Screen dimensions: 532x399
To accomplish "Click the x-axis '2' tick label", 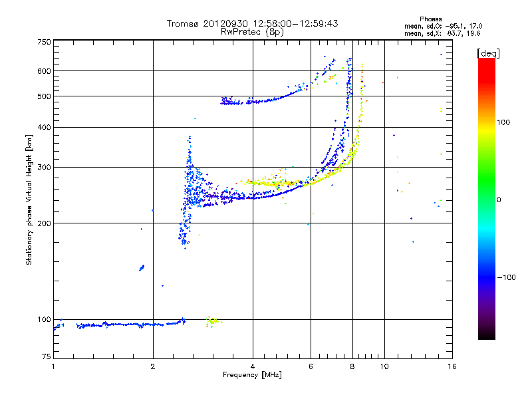I will pyautogui.click(x=153, y=366).
